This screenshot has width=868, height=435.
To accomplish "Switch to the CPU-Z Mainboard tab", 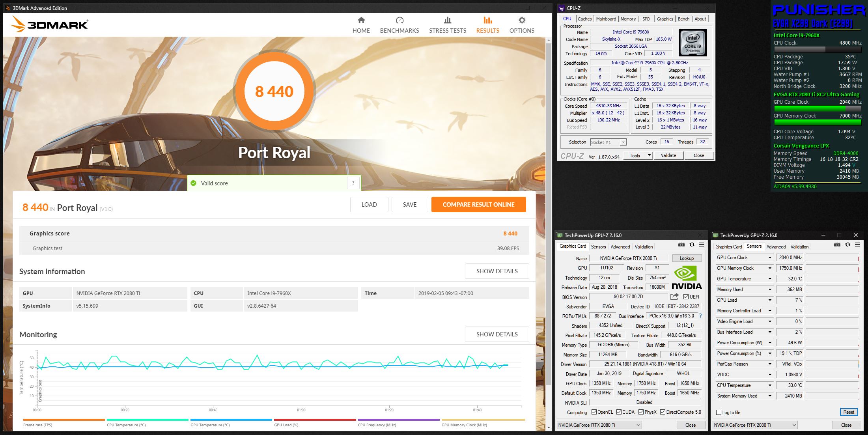I will [606, 19].
